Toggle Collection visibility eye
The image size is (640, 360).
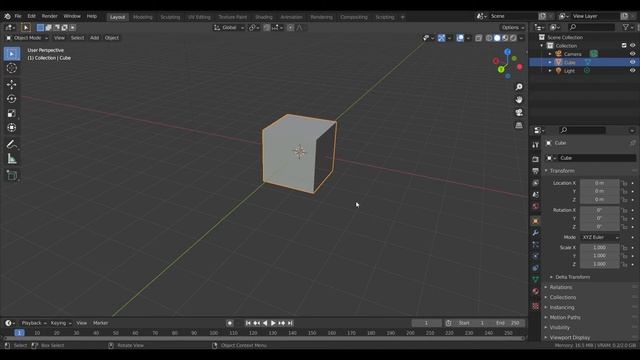coord(632,45)
